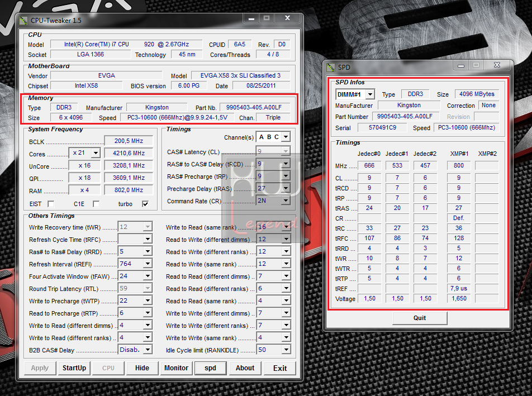Click the BCLK value 200,5 MHz
The height and width of the screenshot is (396, 532).
129,141
